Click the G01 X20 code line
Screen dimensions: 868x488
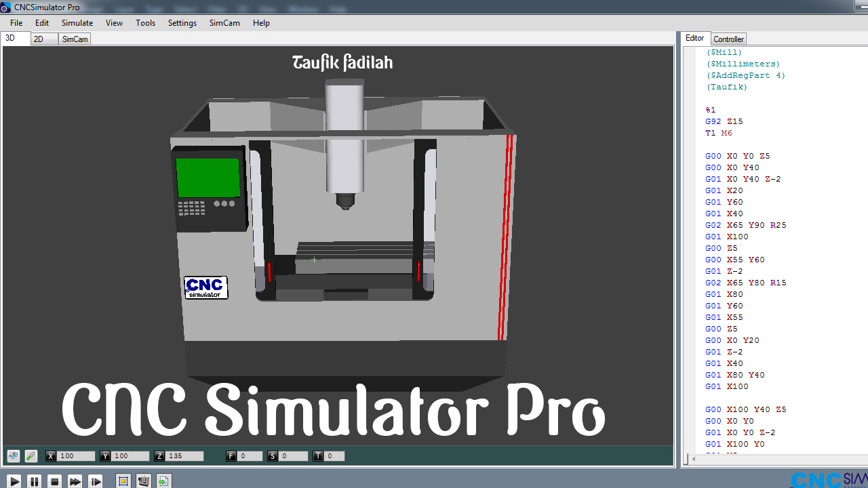point(724,190)
